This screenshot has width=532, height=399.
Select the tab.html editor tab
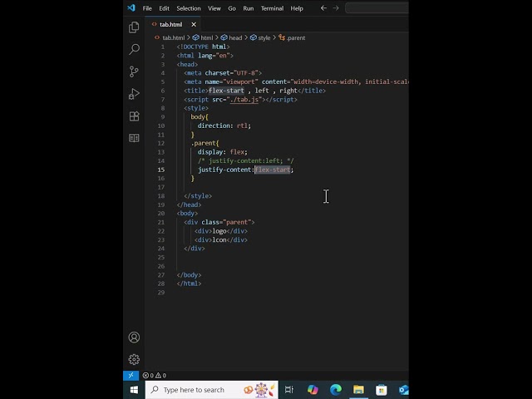point(171,24)
